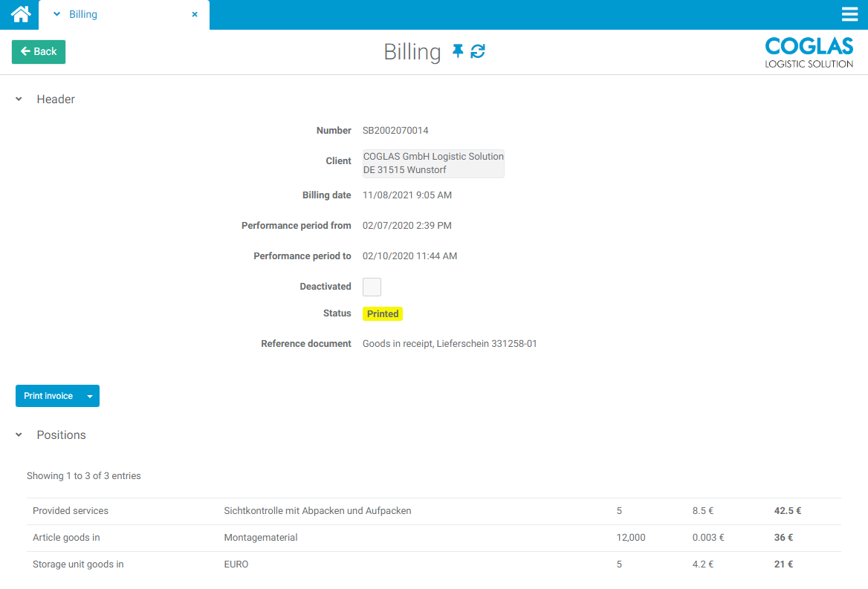
Task: Go back using the Back button
Action: pos(39,52)
